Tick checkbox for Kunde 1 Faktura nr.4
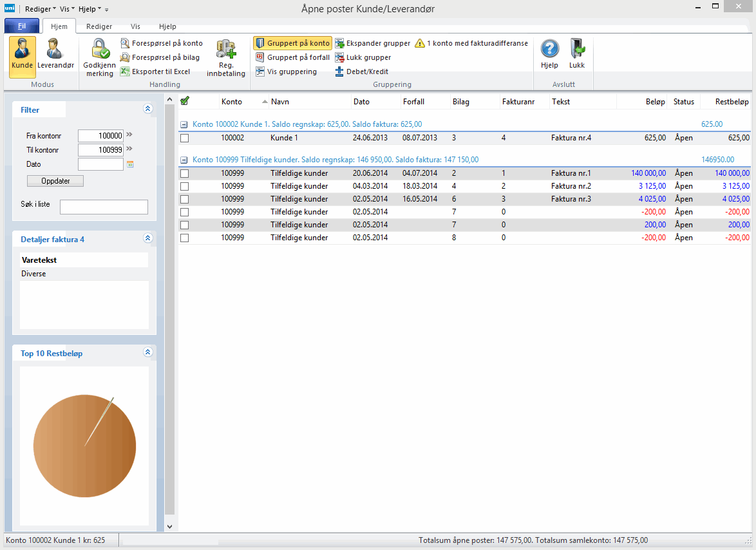756x550 pixels. (185, 138)
